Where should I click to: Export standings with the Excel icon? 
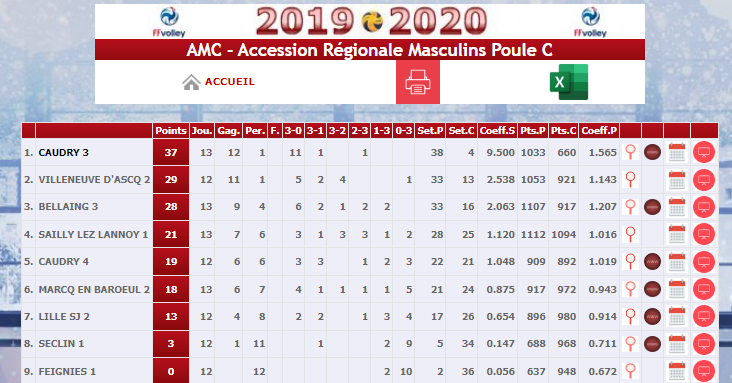click(x=569, y=82)
